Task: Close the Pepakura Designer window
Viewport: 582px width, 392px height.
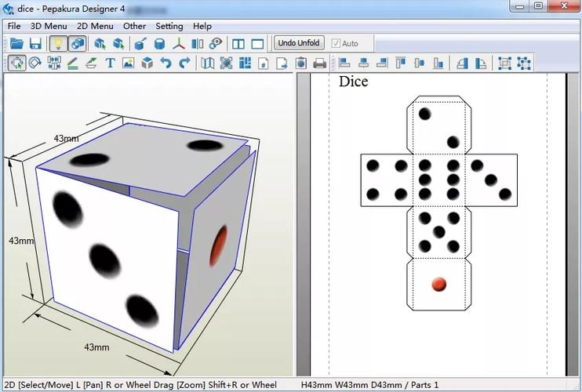Action: point(564,6)
